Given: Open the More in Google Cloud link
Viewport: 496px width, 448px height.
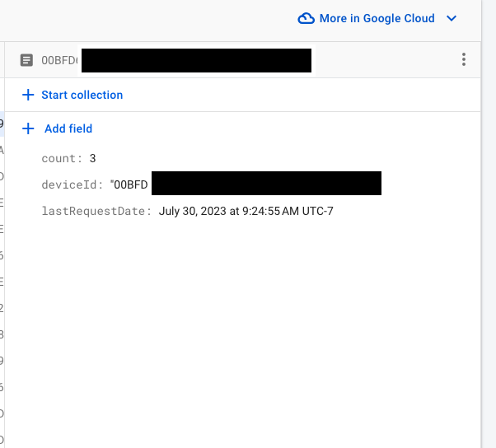Looking at the screenshot, I should pos(377,18).
